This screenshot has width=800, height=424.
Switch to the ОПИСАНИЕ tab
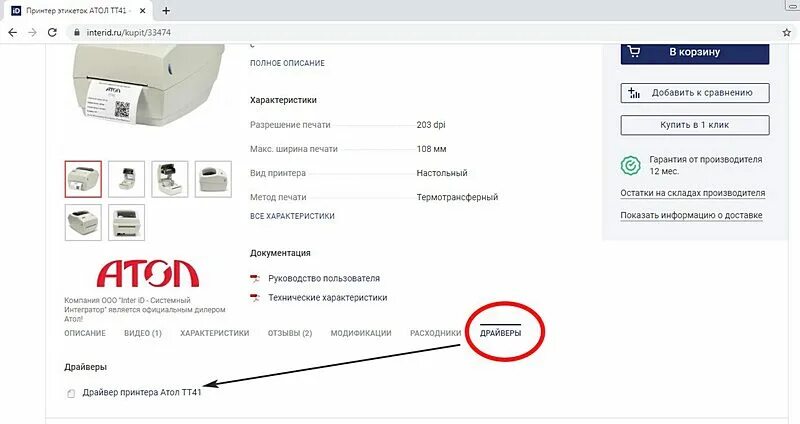click(x=85, y=333)
